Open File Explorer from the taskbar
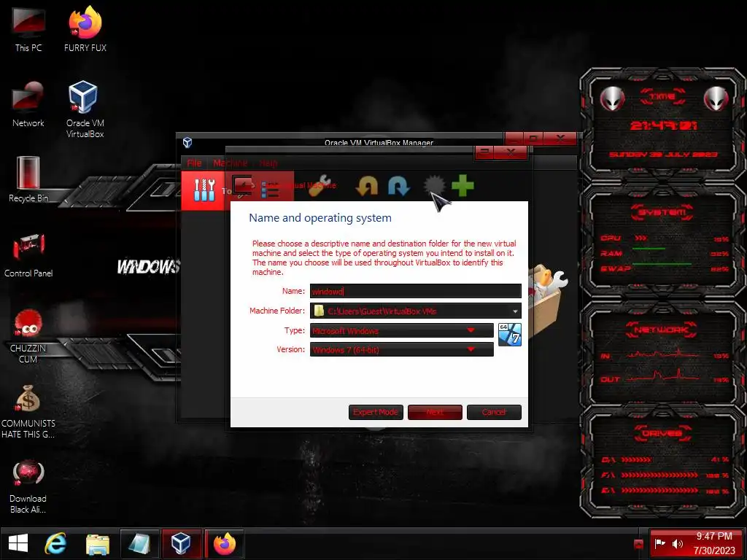This screenshot has width=747, height=560. (x=98, y=544)
